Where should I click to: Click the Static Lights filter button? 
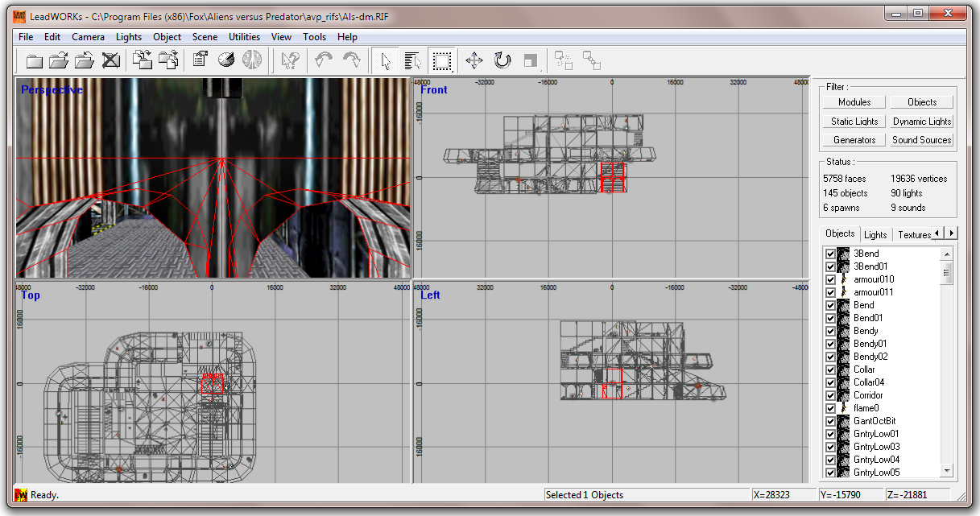click(x=854, y=122)
